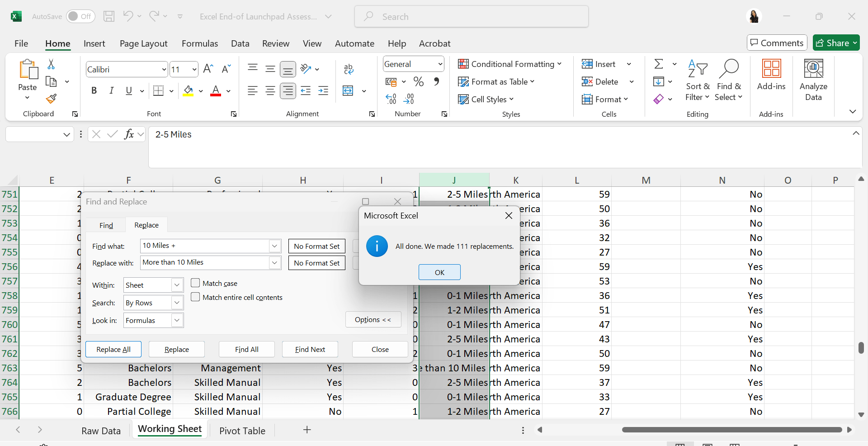The width and height of the screenshot is (868, 446).
Task: Switch to the Pivot Table sheet tab
Action: coord(242,431)
